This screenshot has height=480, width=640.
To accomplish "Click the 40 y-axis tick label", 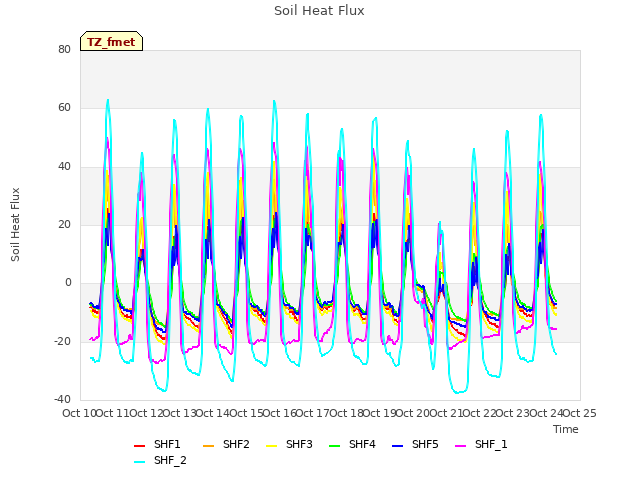I will click(64, 167).
